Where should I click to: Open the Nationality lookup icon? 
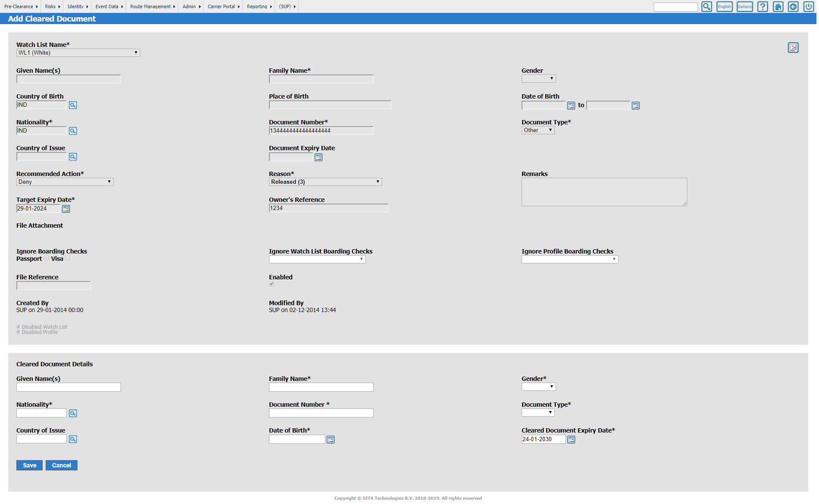point(72,131)
